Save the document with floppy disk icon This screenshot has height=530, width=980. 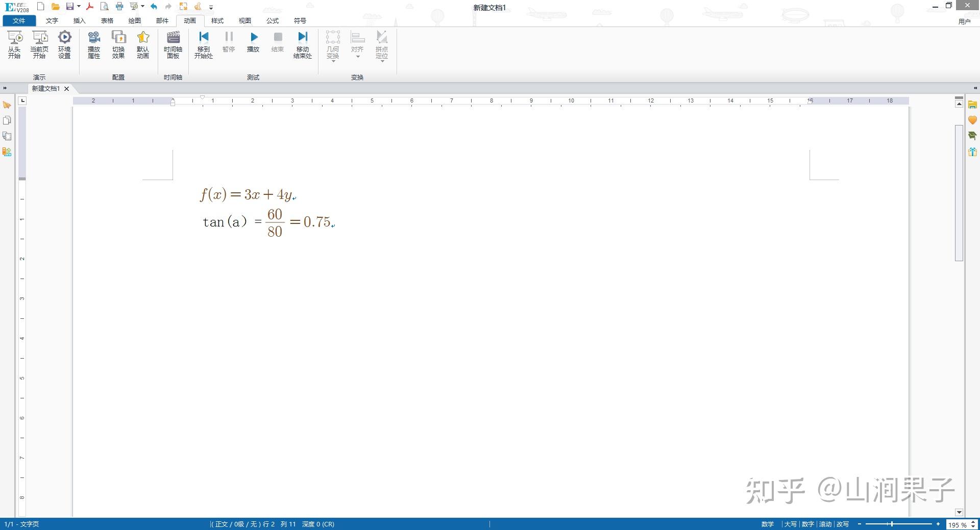pyautogui.click(x=70, y=7)
